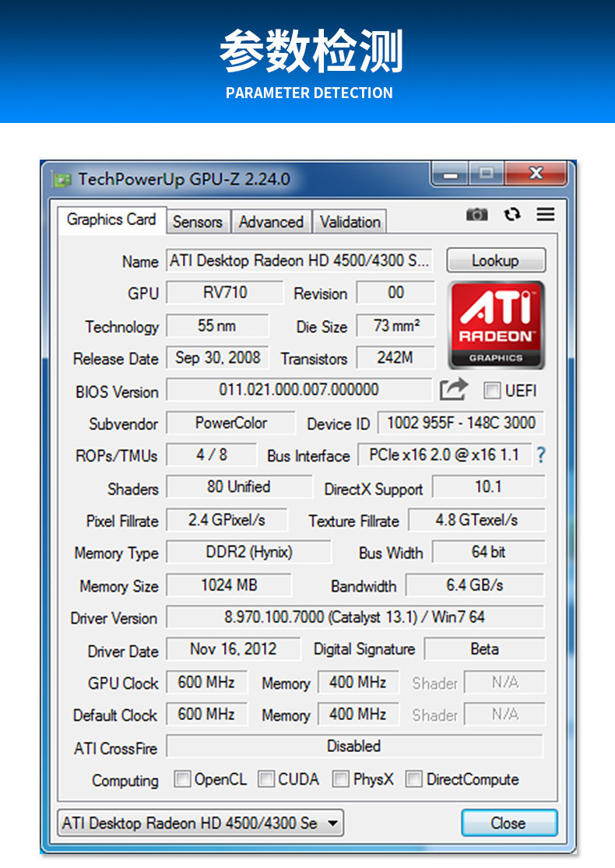Screen dimensions: 615x868
Task: Open the GPU selection dropdown at bottom
Action: 200,823
